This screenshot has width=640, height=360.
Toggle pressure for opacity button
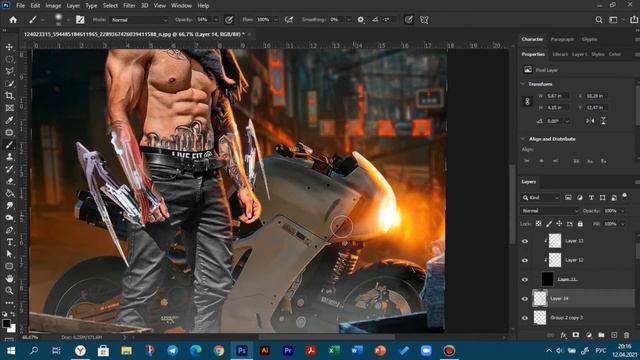click(x=229, y=20)
